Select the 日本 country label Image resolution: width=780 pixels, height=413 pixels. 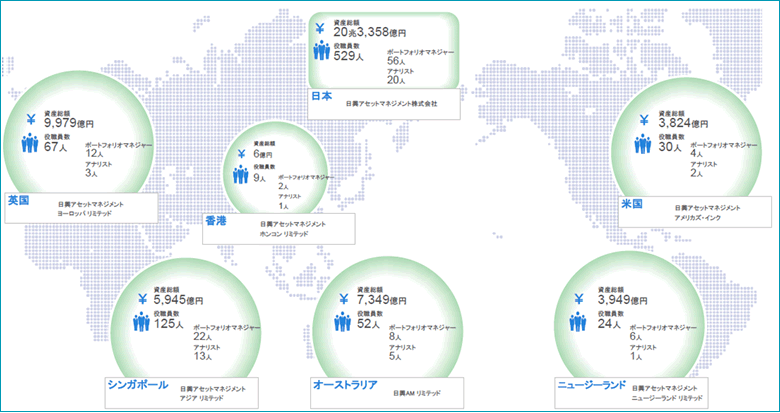[321, 96]
